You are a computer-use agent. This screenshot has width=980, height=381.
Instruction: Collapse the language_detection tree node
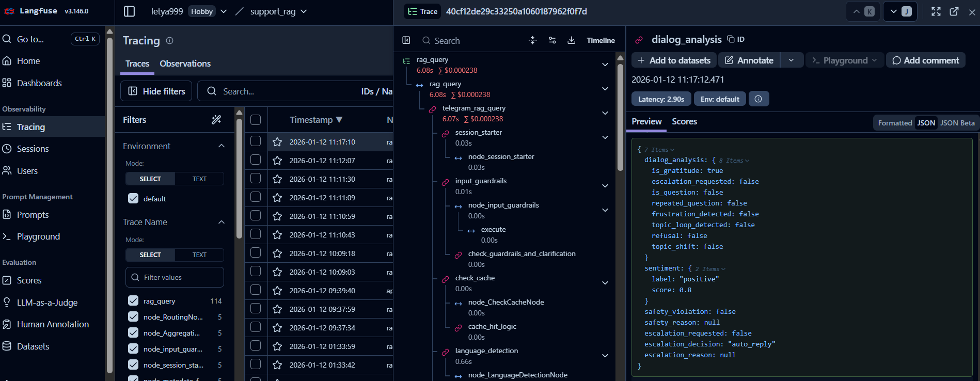(605, 356)
